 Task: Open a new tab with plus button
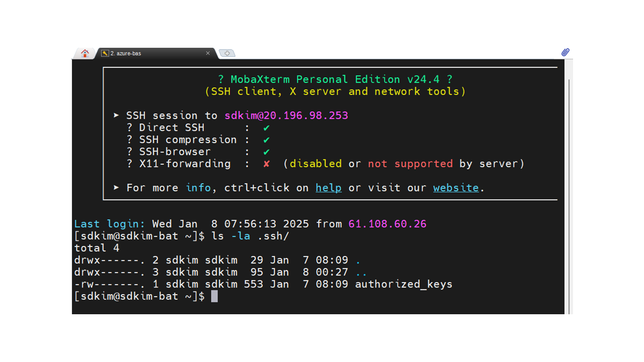pos(227,53)
